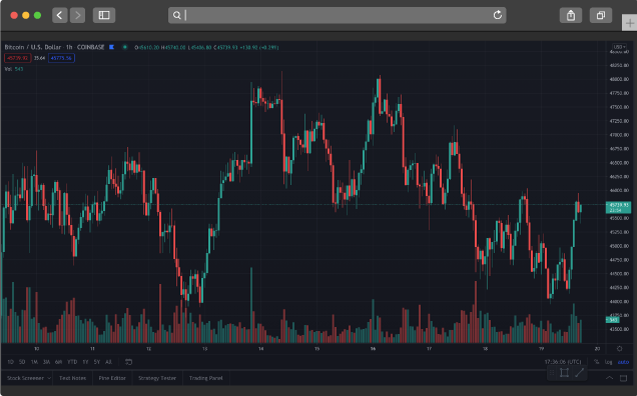Go back with the browser back arrow
Screen dimensions: 637x396
pos(60,15)
